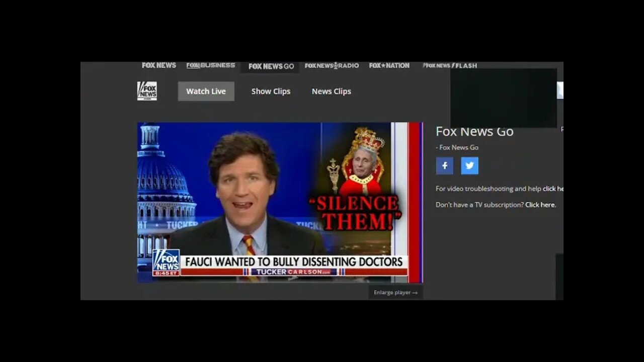Open the video troubleshooting help link
This screenshot has width=644, height=362.
(x=553, y=189)
